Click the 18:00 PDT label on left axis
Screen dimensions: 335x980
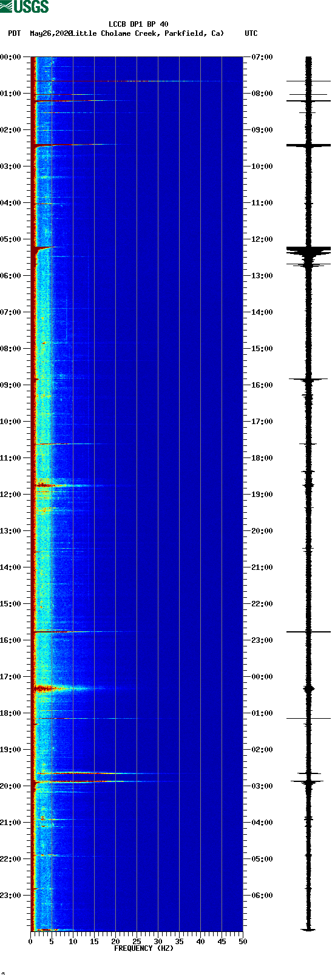click(11, 713)
